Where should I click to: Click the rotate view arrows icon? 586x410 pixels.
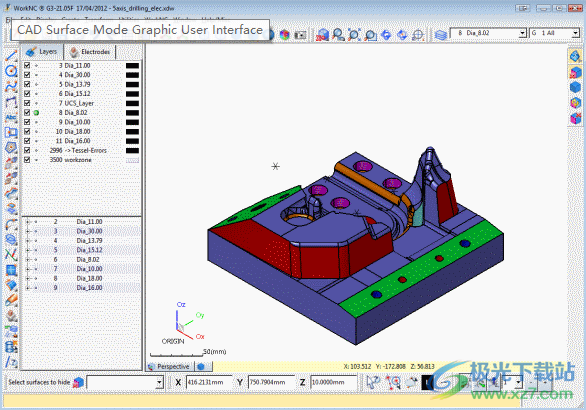click(386, 35)
